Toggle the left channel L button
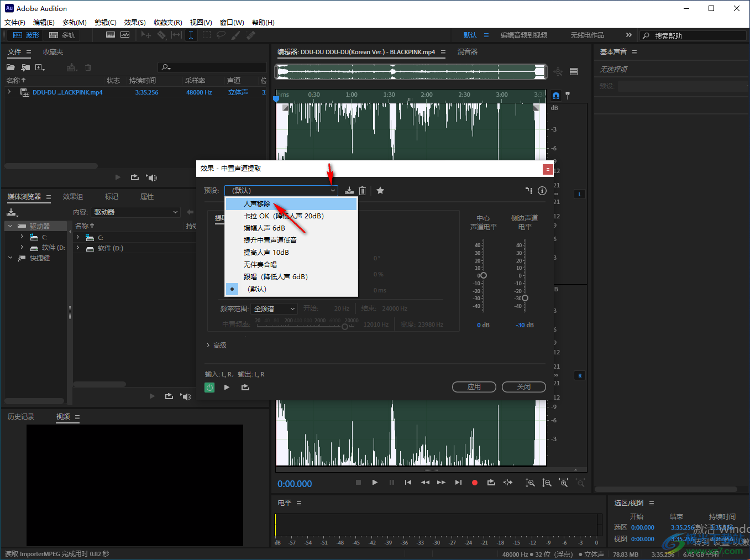Screen dimensions: 750x560 pyautogui.click(x=580, y=195)
